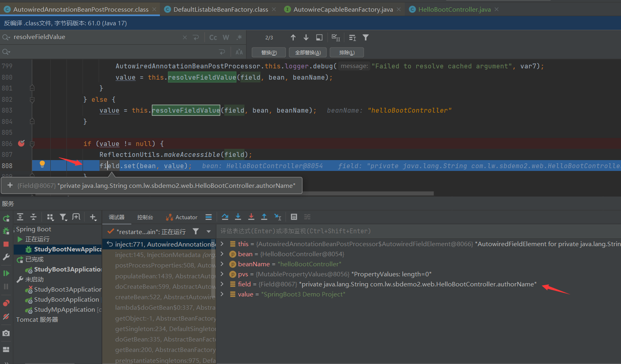Image resolution: width=621 pixels, height=364 pixels.
Task: Open the 控制台 console tab
Action: click(145, 217)
